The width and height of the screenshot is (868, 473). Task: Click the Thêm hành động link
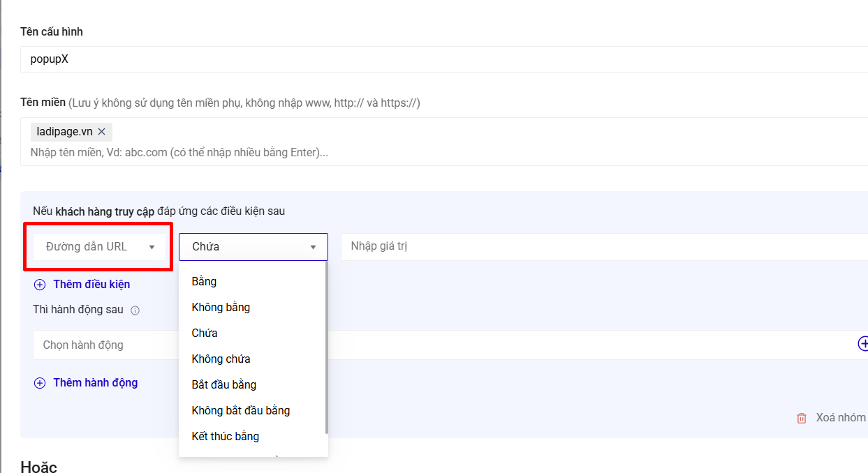96,383
